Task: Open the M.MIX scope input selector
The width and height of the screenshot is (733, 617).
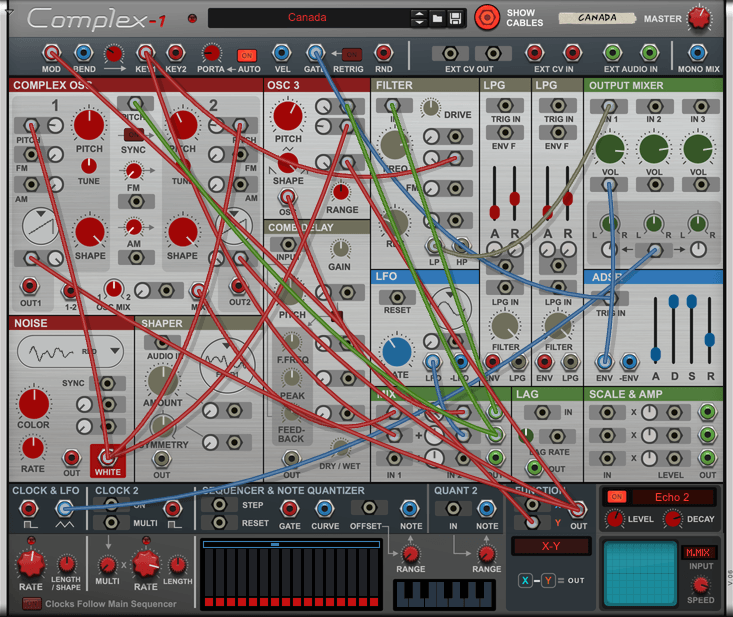Action: click(697, 552)
